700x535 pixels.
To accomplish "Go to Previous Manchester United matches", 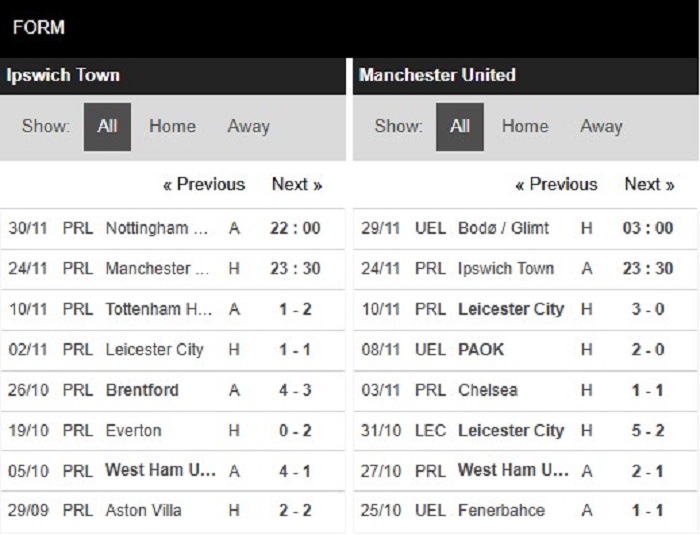I will [x=556, y=184].
